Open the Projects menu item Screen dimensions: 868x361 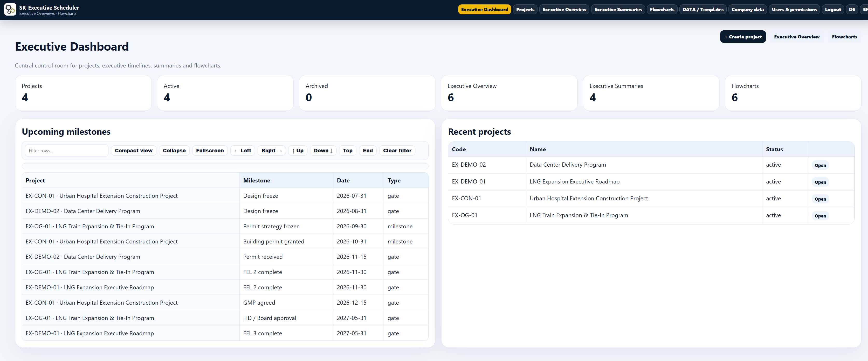(x=525, y=9)
